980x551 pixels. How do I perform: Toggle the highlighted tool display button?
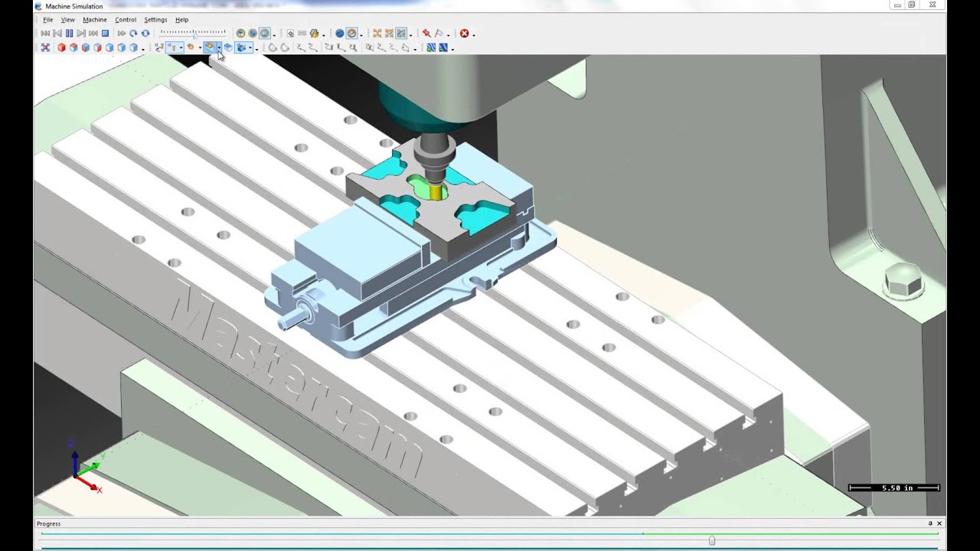pos(173,47)
